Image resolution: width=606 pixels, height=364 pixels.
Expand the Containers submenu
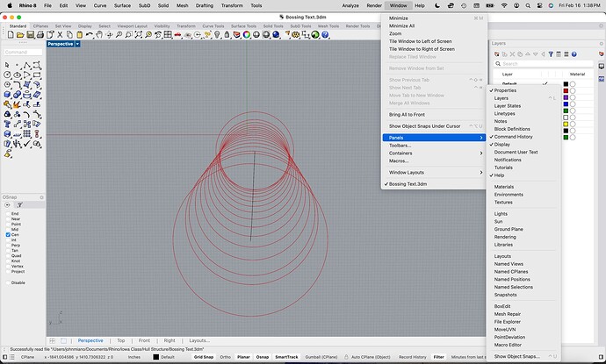(x=434, y=153)
